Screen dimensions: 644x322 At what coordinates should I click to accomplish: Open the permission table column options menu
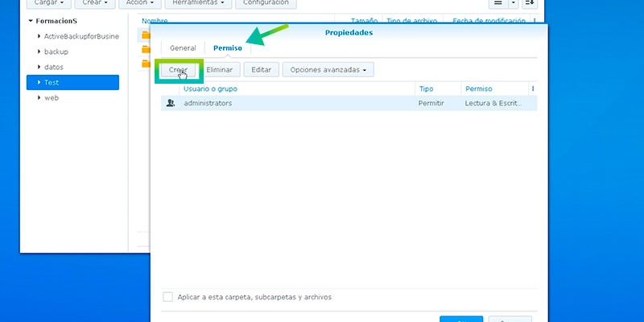pos(533,89)
